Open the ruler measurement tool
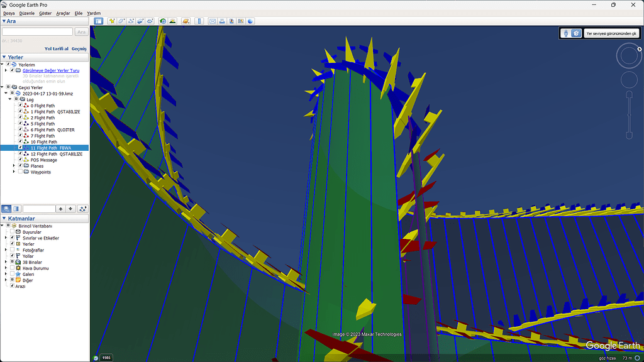Screen dimensions: 644x362 [200, 21]
